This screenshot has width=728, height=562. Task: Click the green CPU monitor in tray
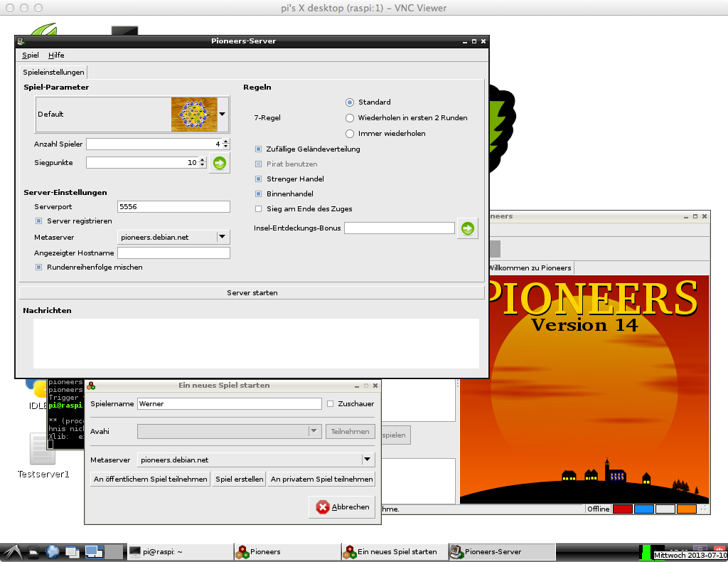645,552
